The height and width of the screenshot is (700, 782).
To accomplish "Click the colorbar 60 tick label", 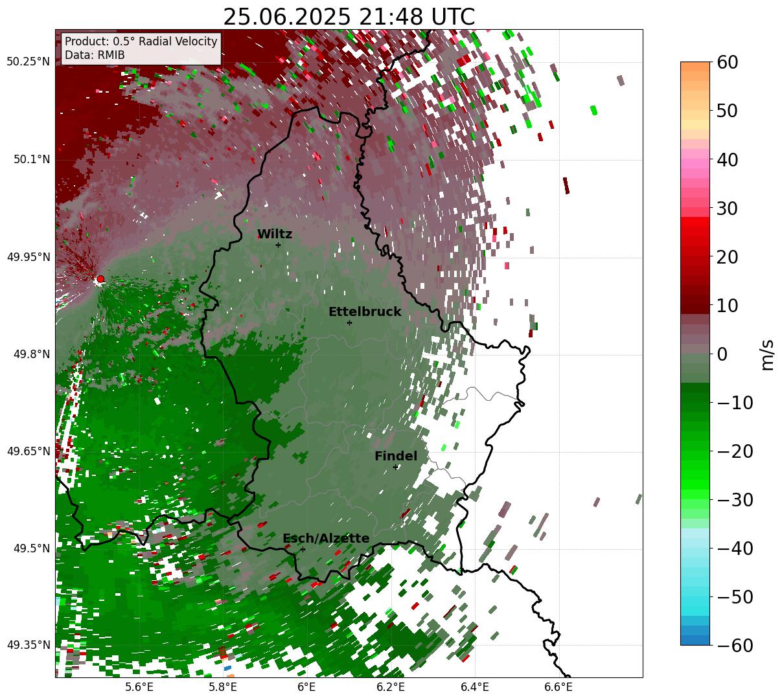I will 728,62.
